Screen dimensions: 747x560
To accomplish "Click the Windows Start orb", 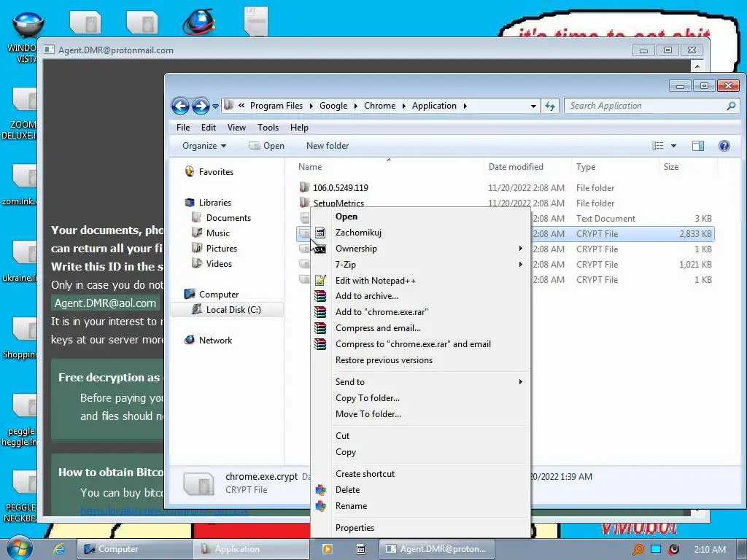I will click(18, 548).
